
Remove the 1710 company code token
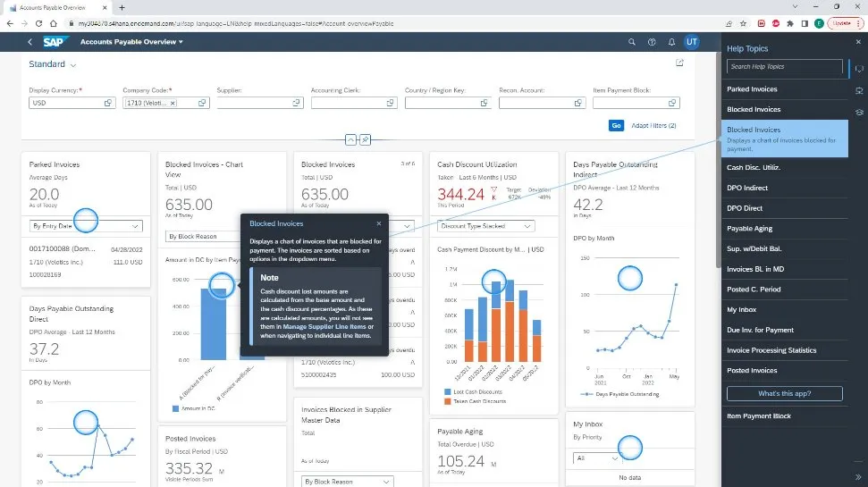click(x=173, y=104)
